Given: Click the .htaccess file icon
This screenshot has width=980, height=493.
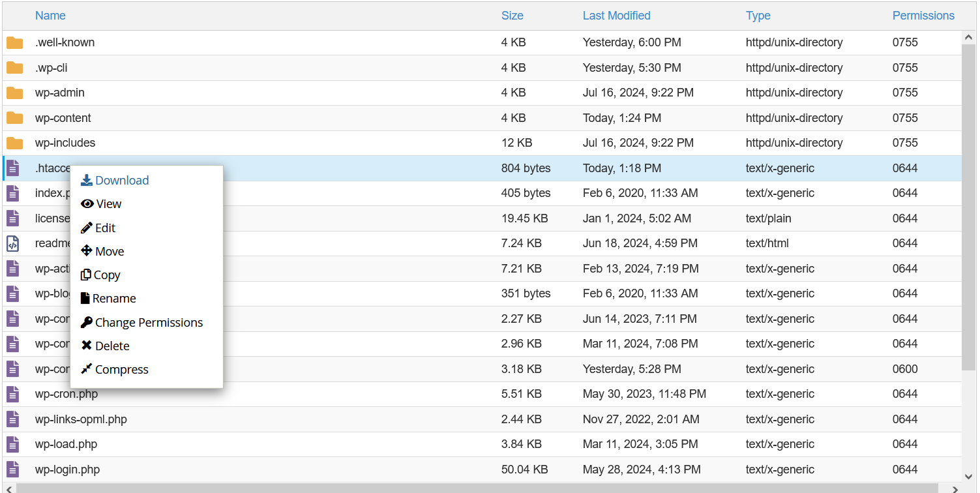Looking at the screenshot, I should tap(13, 168).
